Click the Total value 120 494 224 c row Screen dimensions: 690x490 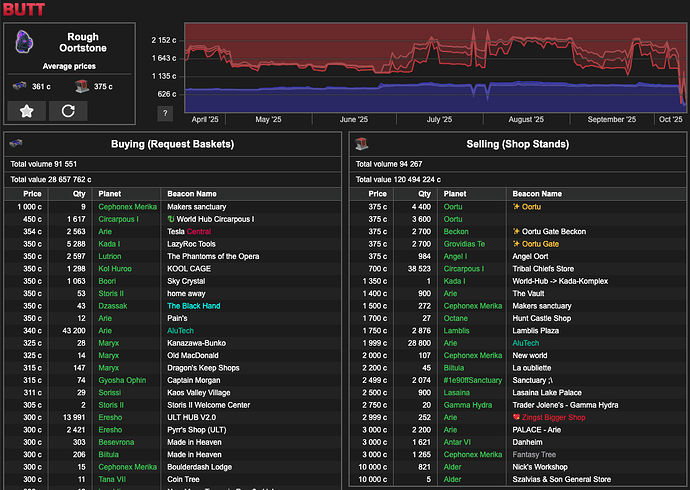click(x=518, y=179)
